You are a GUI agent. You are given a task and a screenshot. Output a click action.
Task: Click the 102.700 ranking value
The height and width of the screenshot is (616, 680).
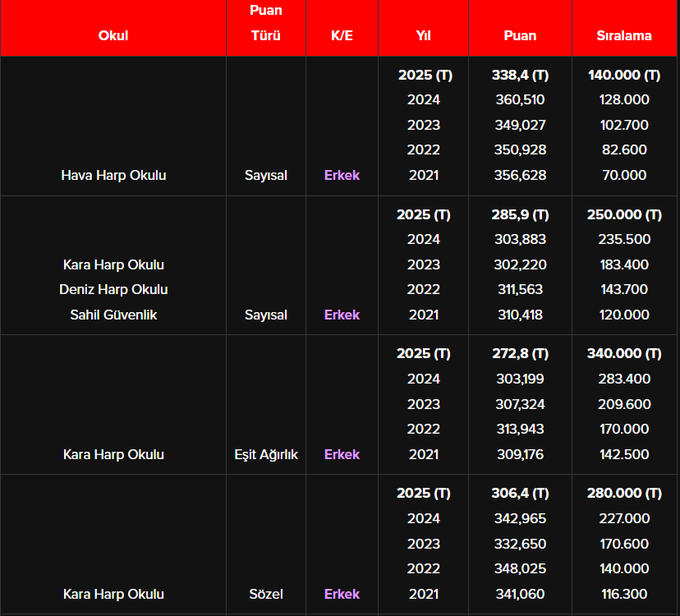[624, 126]
